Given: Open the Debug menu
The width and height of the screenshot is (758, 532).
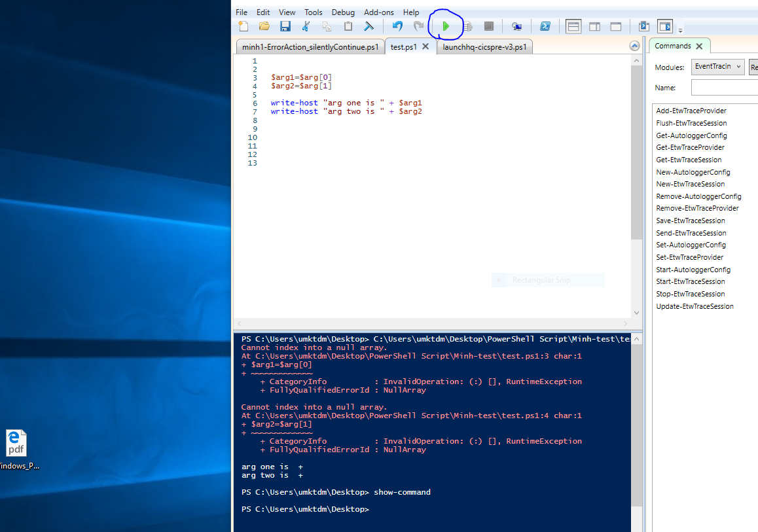Looking at the screenshot, I should tap(343, 12).
